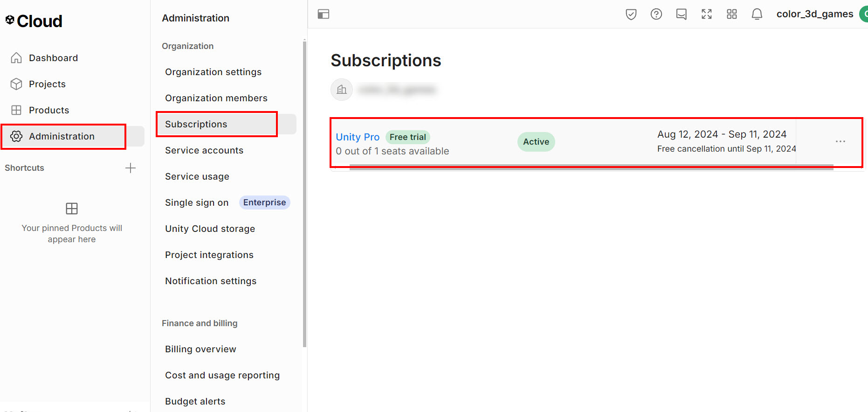Click the Free cancellation until Sep 11 text
Screen dimensions: 868x412
727,149
